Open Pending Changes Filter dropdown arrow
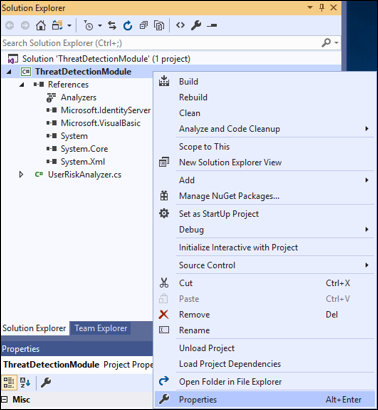 coord(99,25)
